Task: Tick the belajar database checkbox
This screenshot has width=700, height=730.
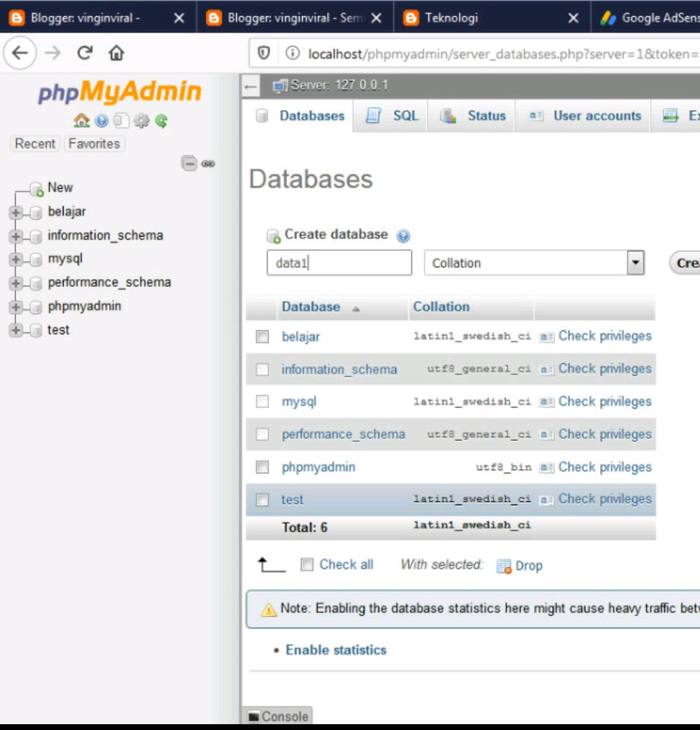Action: coord(262,337)
